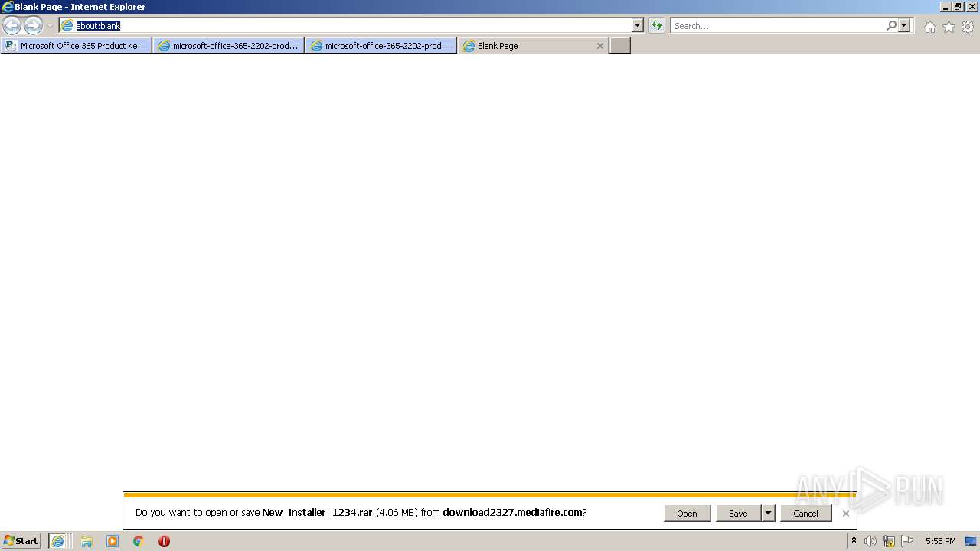The height and width of the screenshot is (551, 980).
Task: Open the search provider dropdown arrow
Action: coord(904,25)
